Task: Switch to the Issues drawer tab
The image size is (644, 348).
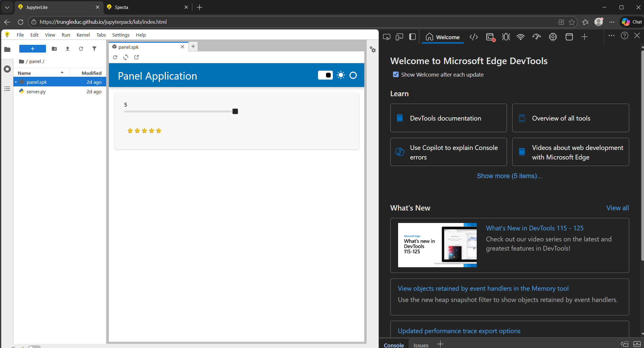Action: click(421, 345)
